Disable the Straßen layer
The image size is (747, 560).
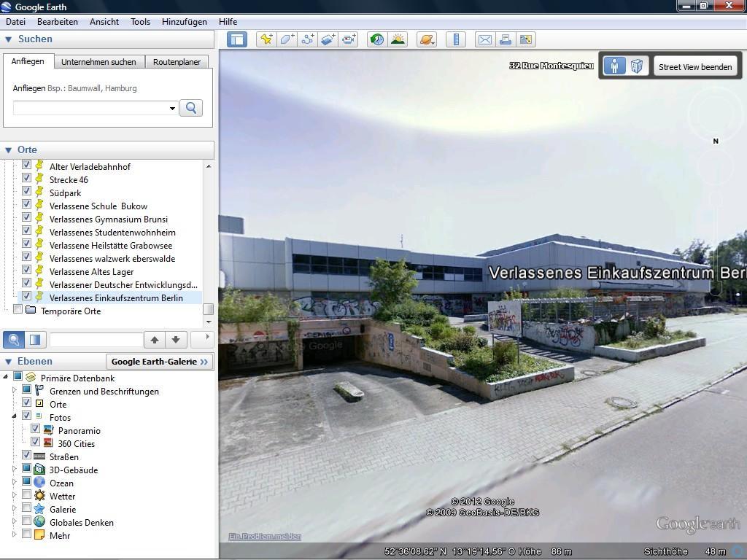coord(27,455)
